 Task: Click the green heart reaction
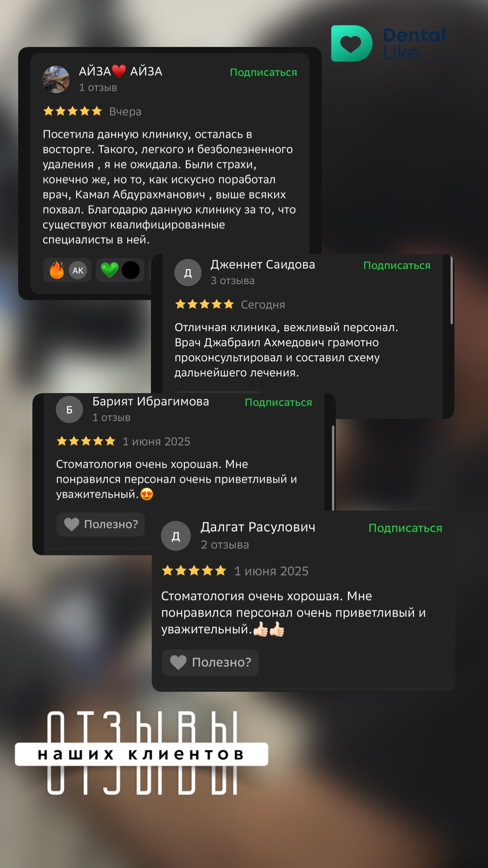[109, 270]
